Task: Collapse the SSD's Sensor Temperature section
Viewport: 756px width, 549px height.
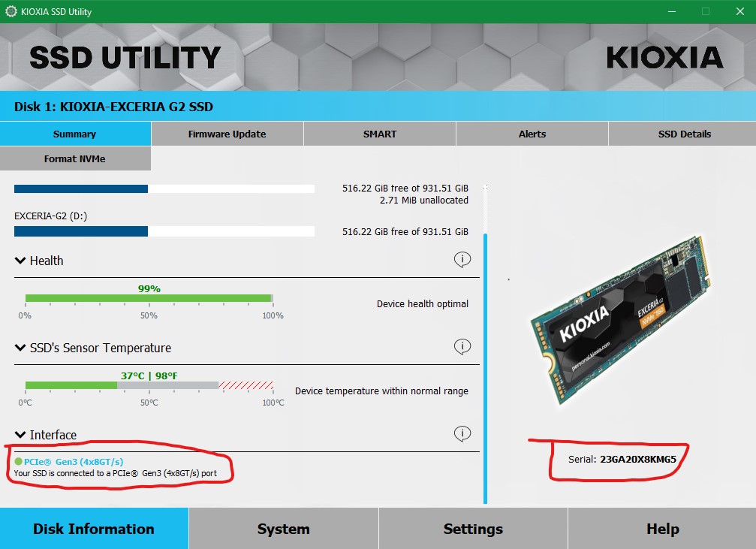Action: (x=20, y=347)
